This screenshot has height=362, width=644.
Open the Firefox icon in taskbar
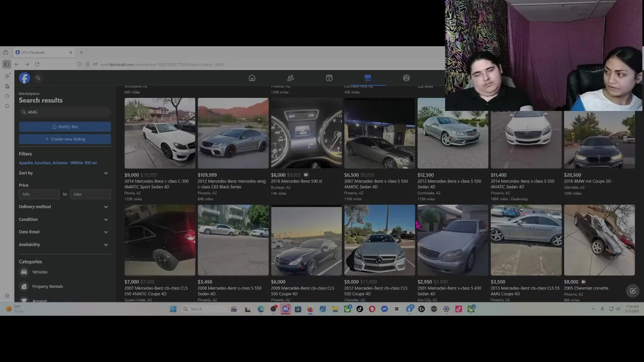(310, 309)
